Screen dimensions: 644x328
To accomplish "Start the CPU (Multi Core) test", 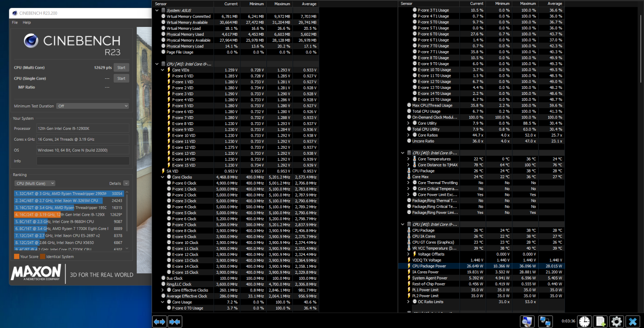I will coord(121,68).
